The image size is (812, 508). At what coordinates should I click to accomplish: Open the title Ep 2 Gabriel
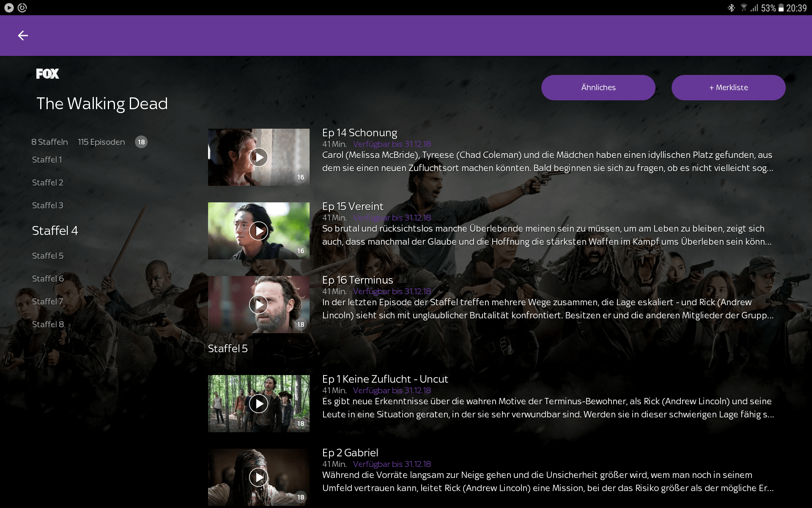[350, 453]
